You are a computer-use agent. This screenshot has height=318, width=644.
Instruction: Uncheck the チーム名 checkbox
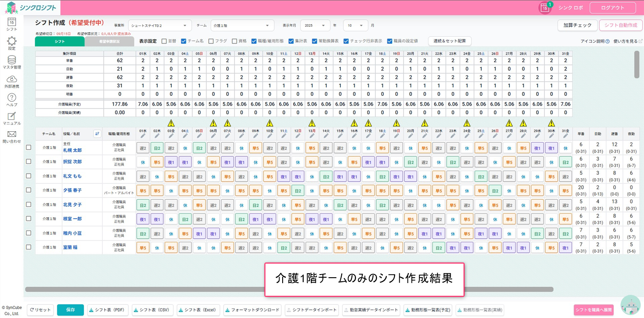tap(183, 41)
